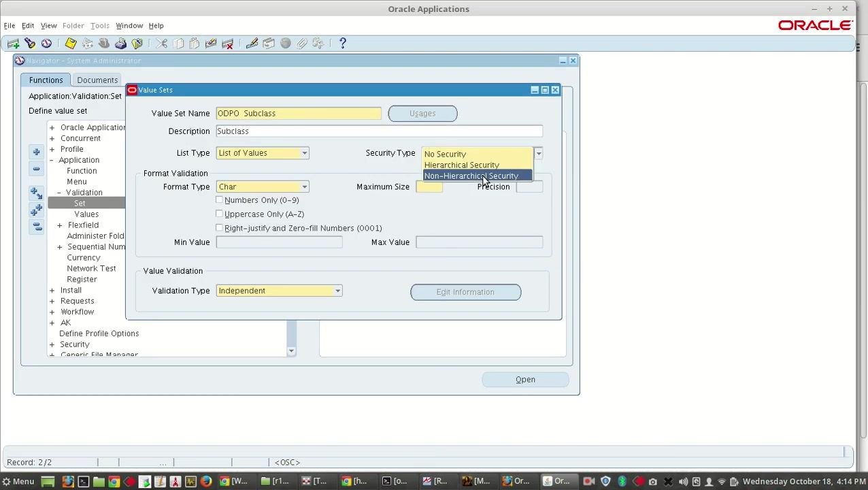This screenshot has height=490, width=868.
Task: Check Right-justify and Zero-fill Numbers
Action: click(x=219, y=228)
